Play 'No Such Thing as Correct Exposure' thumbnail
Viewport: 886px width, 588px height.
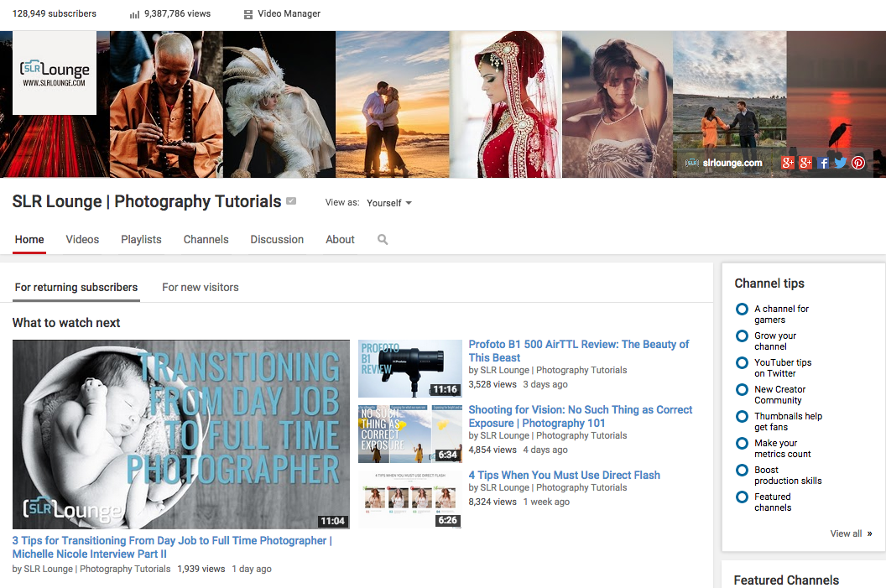[410, 434]
